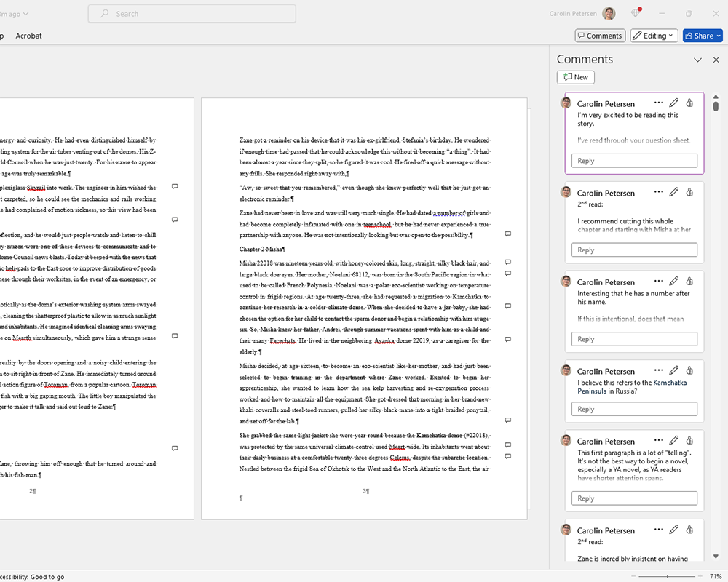Screen dimensions: 728x582
Task: Open the Acrobat ribbon tab
Action: [28, 36]
